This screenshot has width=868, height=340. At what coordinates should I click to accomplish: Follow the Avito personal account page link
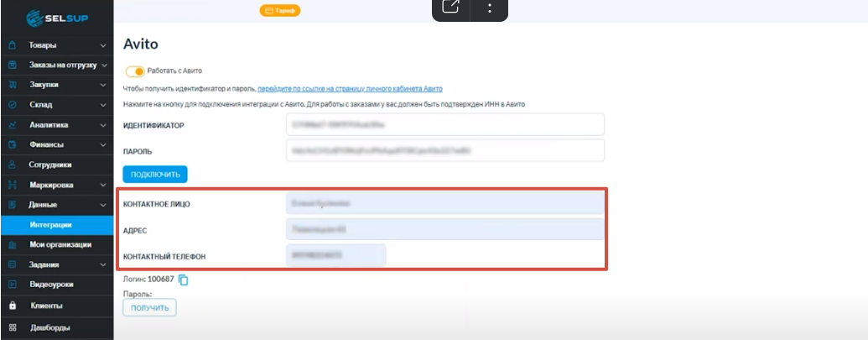(x=350, y=89)
